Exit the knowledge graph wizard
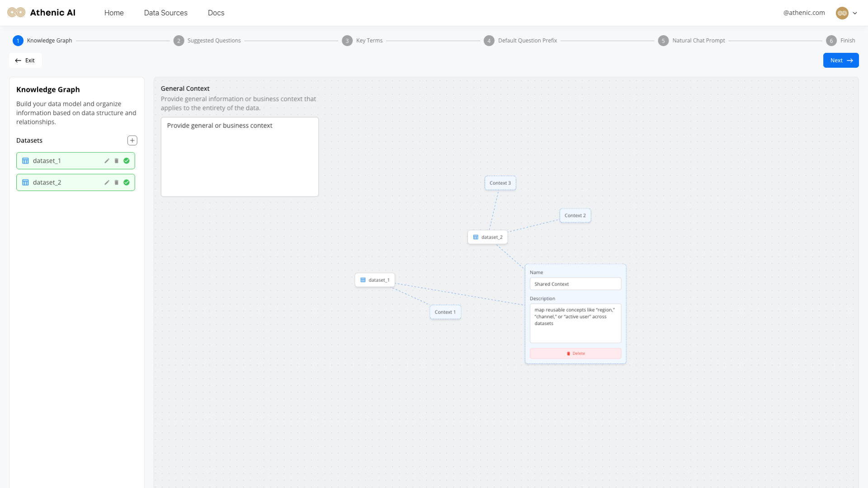 [x=25, y=61]
